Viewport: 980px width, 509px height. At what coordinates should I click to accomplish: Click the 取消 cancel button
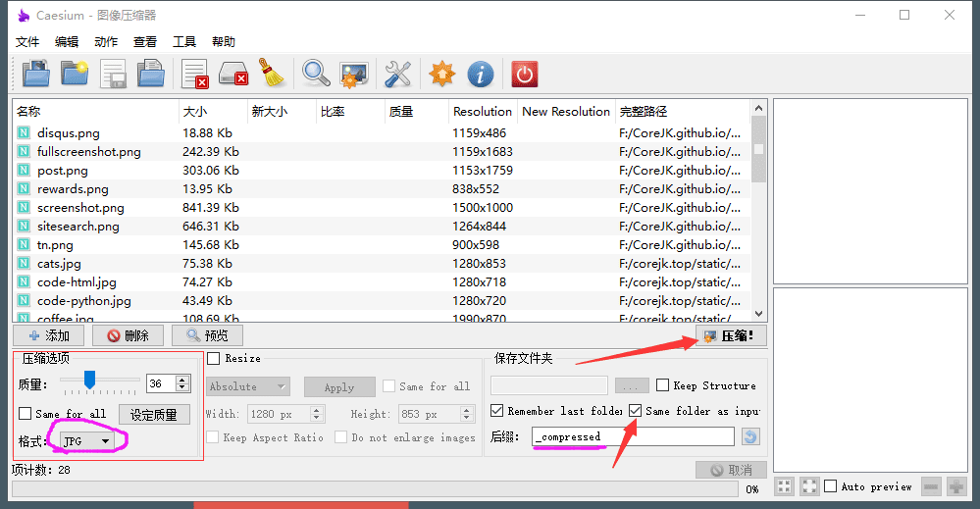(731, 470)
